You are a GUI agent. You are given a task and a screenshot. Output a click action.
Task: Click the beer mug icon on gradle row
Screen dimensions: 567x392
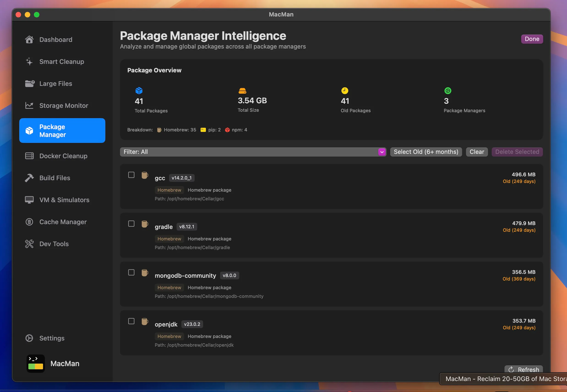pos(145,224)
